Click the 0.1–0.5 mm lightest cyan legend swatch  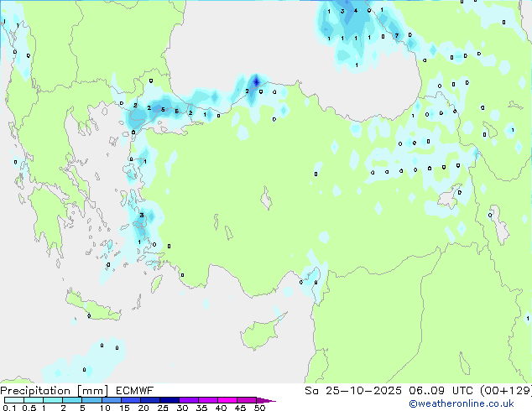(14, 400)
